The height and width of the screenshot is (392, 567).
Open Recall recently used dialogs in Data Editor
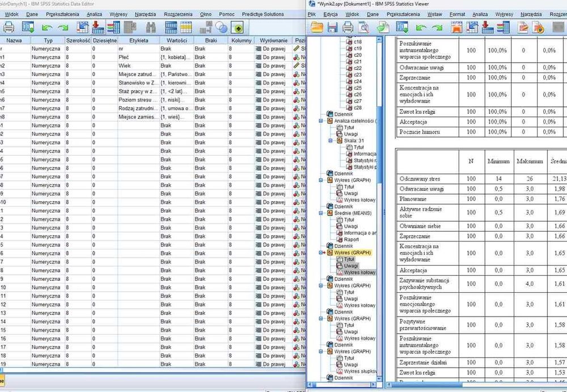coord(28,27)
